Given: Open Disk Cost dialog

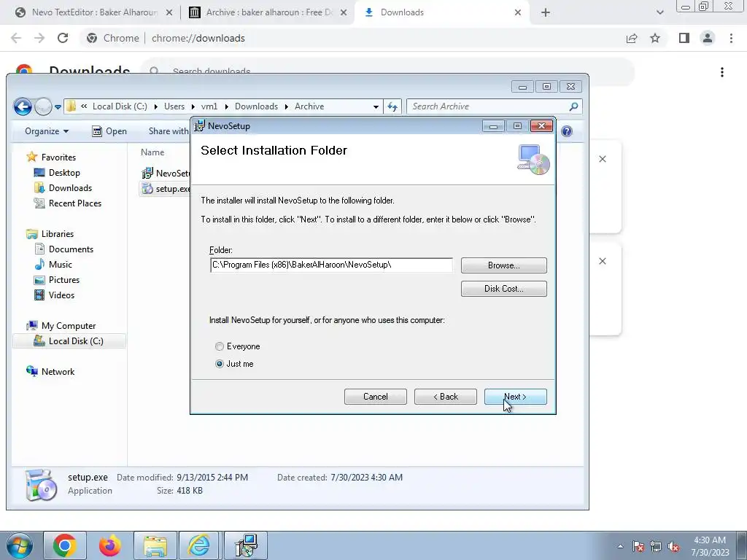Looking at the screenshot, I should click(x=503, y=289).
